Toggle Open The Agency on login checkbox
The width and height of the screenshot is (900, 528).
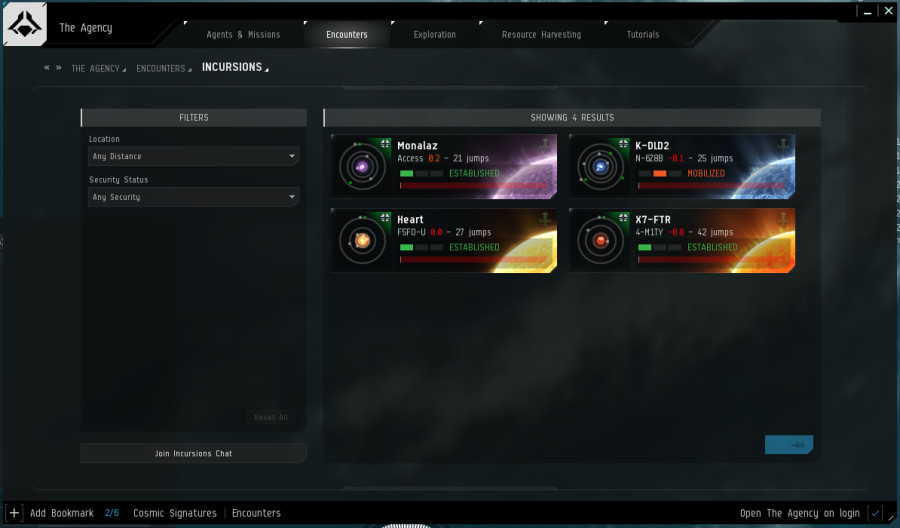[x=875, y=513]
